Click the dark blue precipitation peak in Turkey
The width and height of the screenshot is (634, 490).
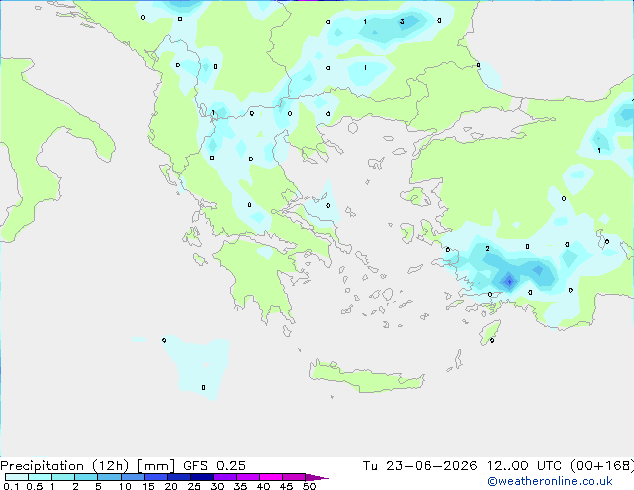[509, 281]
